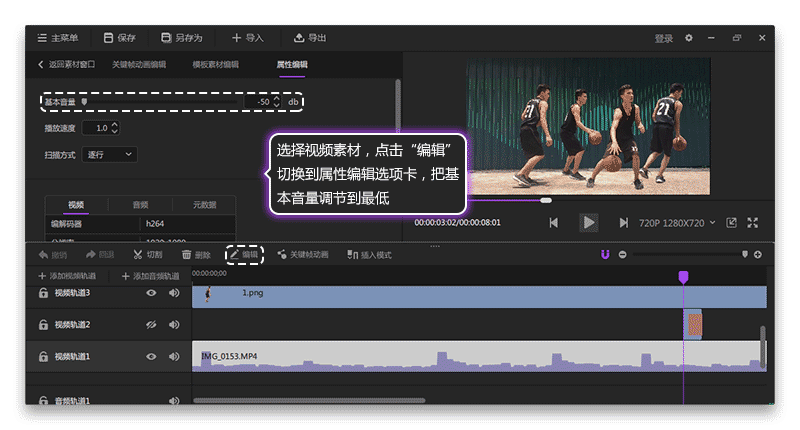Click the preview progress slider handle

pyautogui.click(x=546, y=200)
